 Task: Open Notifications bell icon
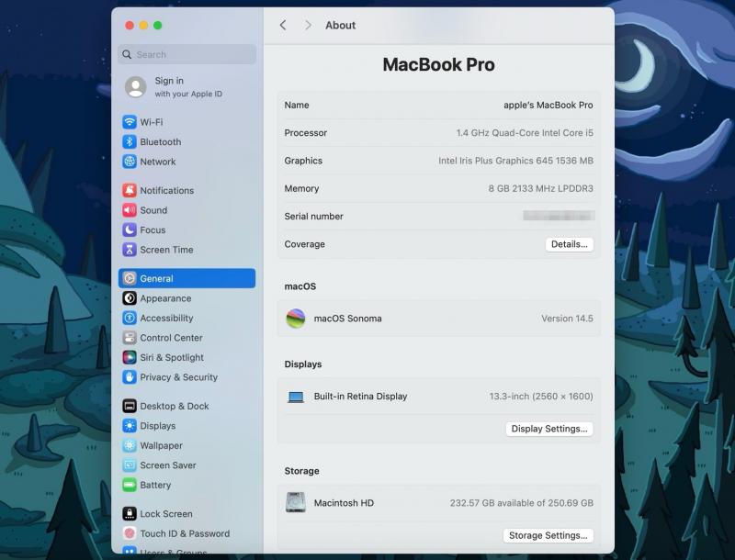click(130, 191)
